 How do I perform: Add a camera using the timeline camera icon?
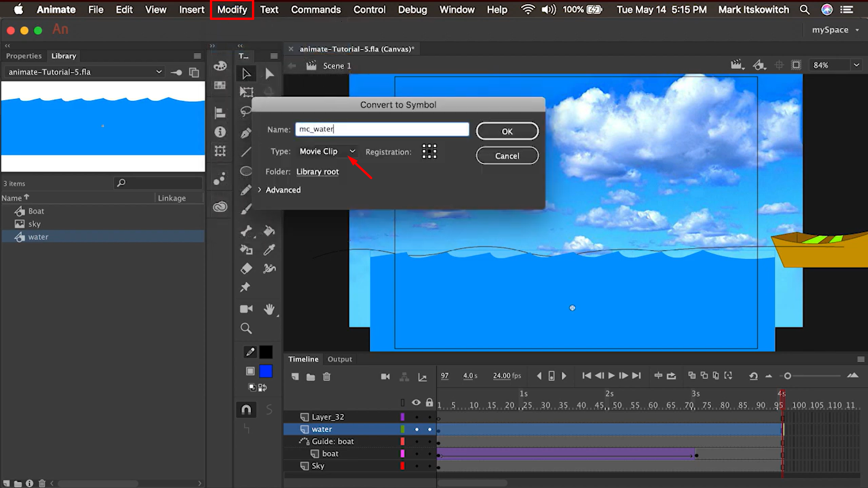pos(385,377)
